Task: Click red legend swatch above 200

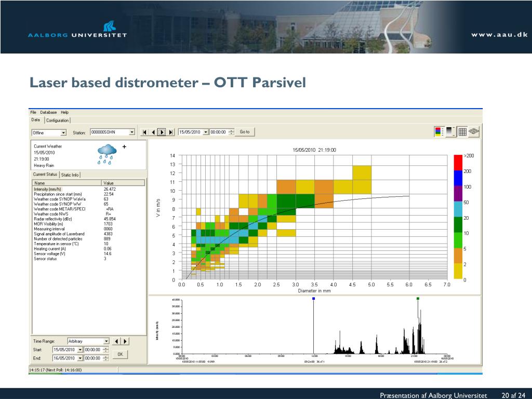Action: click(x=458, y=163)
